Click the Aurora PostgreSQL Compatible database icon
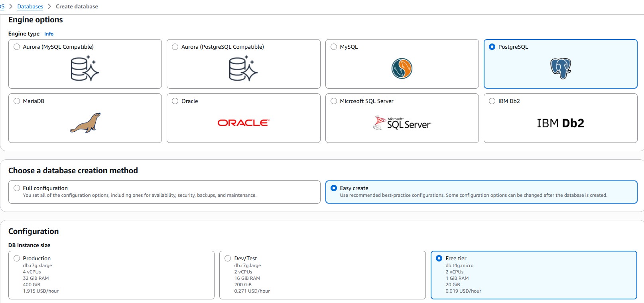The width and height of the screenshot is (644, 303). (243, 69)
